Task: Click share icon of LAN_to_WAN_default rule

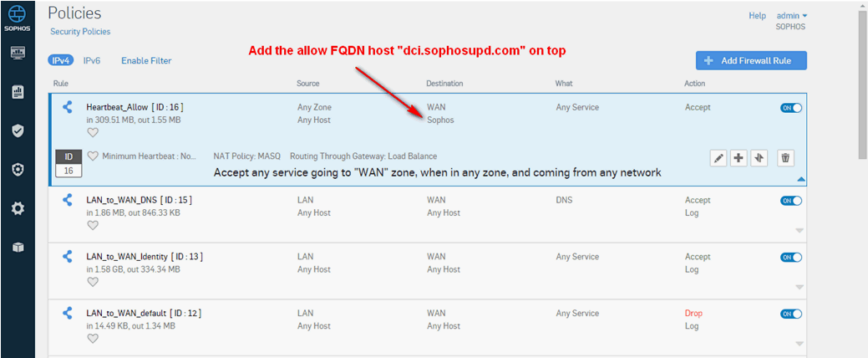Action: 67,313
